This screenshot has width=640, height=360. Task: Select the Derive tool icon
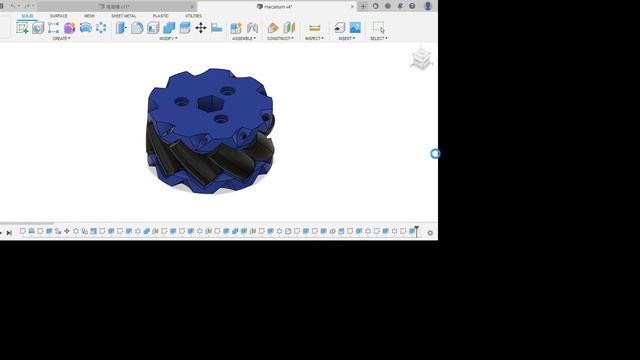tap(53, 28)
